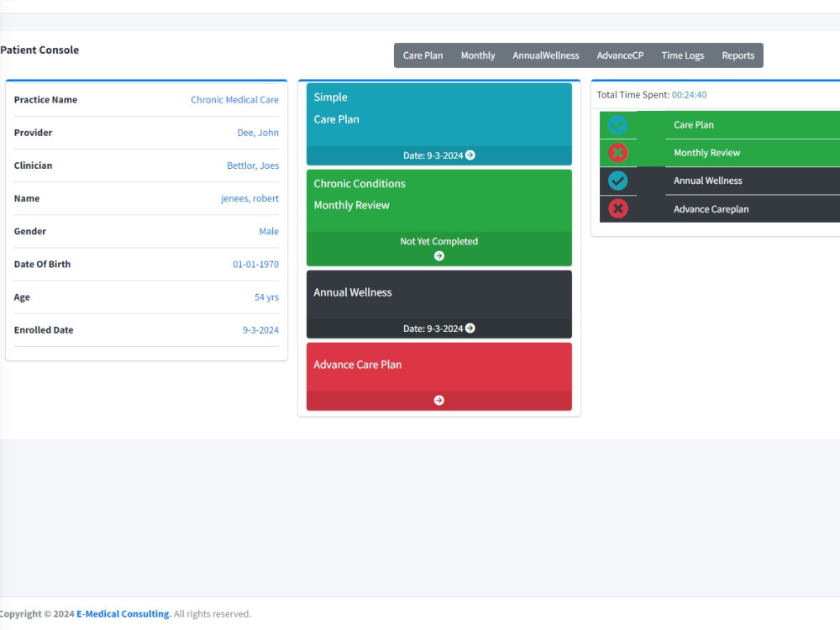
Task: Select Monthly Review row in status list
Action: point(720,153)
